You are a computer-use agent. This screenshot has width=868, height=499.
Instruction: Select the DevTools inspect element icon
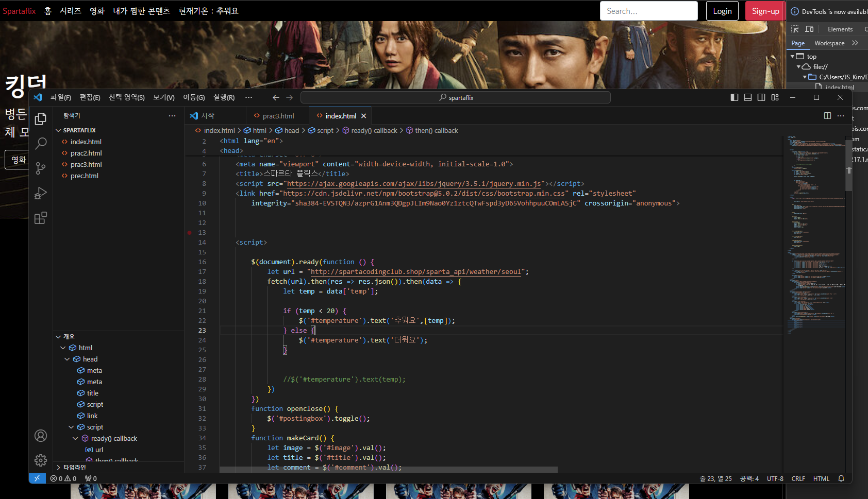click(795, 29)
